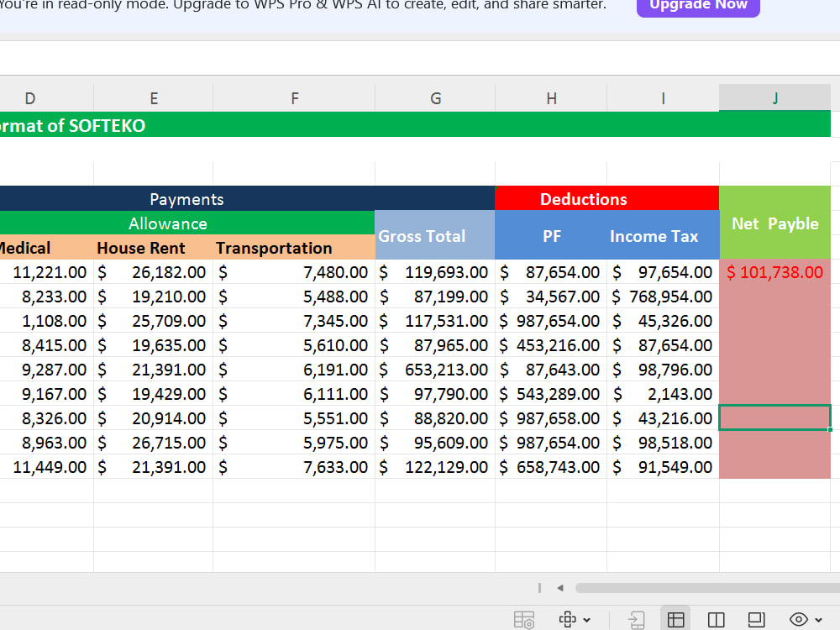This screenshot has width=840, height=630.
Task: Select Medical cell 9,287.00
Action: (46, 369)
